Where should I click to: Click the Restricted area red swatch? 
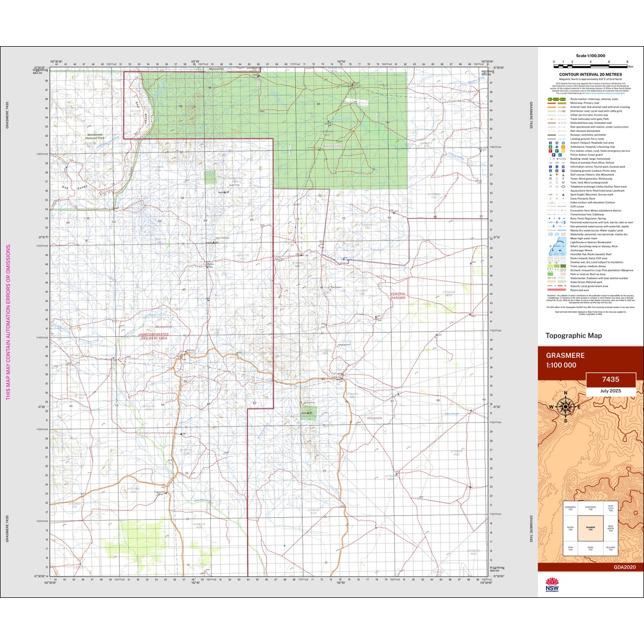(557, 290)
